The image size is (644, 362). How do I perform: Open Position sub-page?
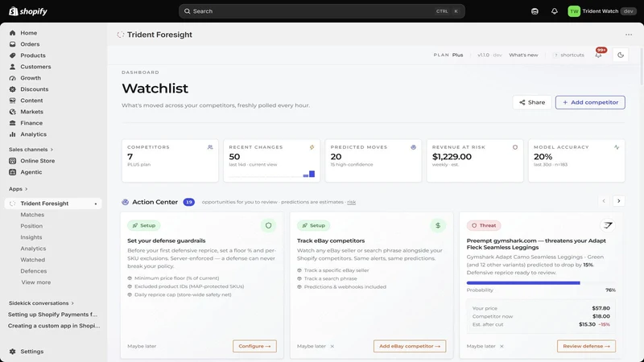coord(31,226)
